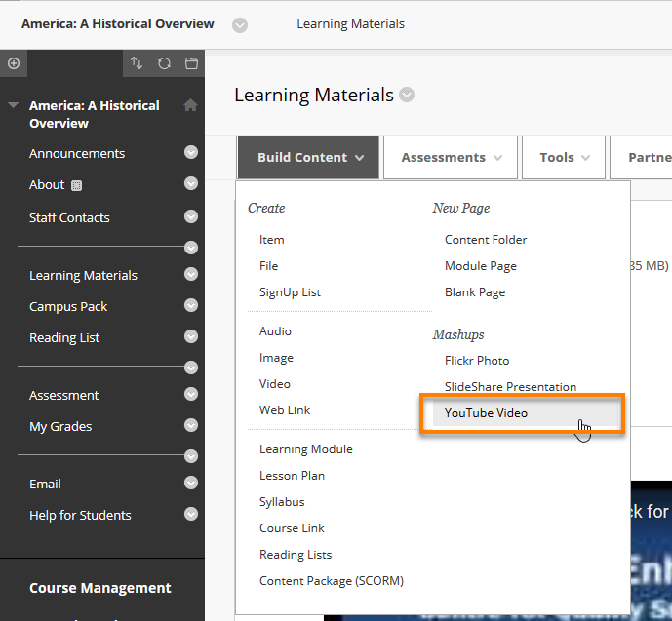Open Learning Materials in course menu
Viewport: 672px width, 621px height.
tap(83, 275)
